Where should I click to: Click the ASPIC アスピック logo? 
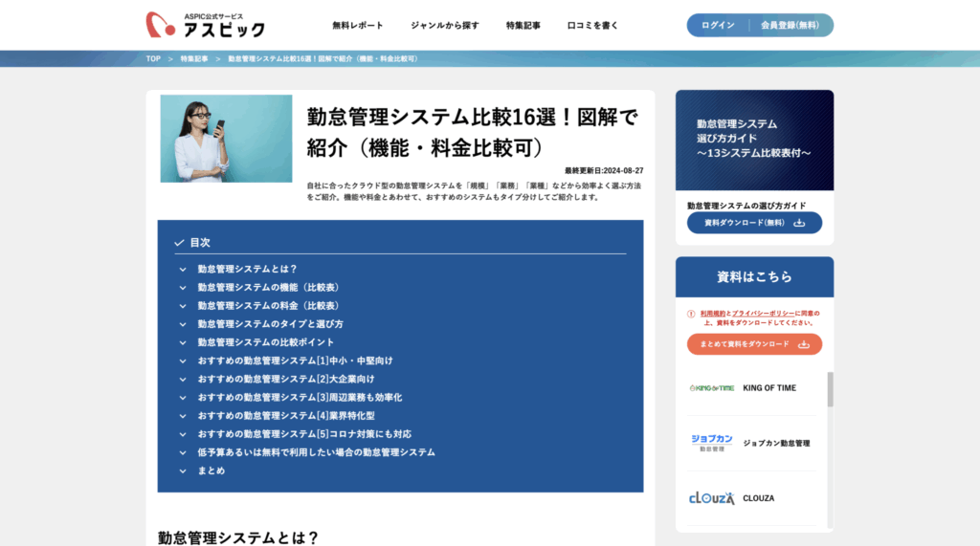click(205, 24)
